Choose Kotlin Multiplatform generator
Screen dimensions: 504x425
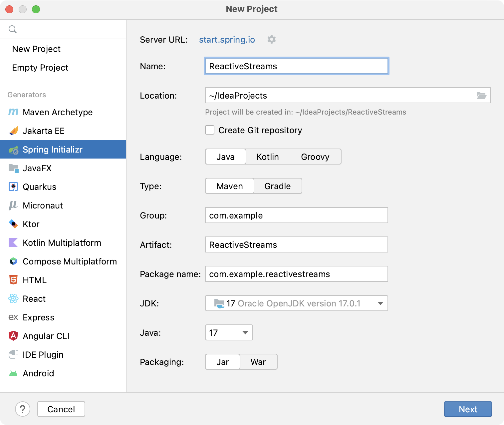coord(63,243)
